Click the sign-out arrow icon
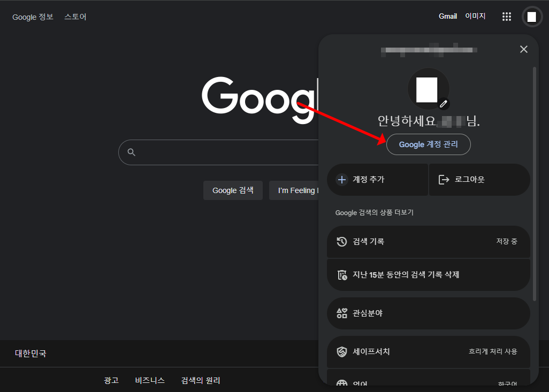Viewport: 549px width, 392px height. [444, 180]
